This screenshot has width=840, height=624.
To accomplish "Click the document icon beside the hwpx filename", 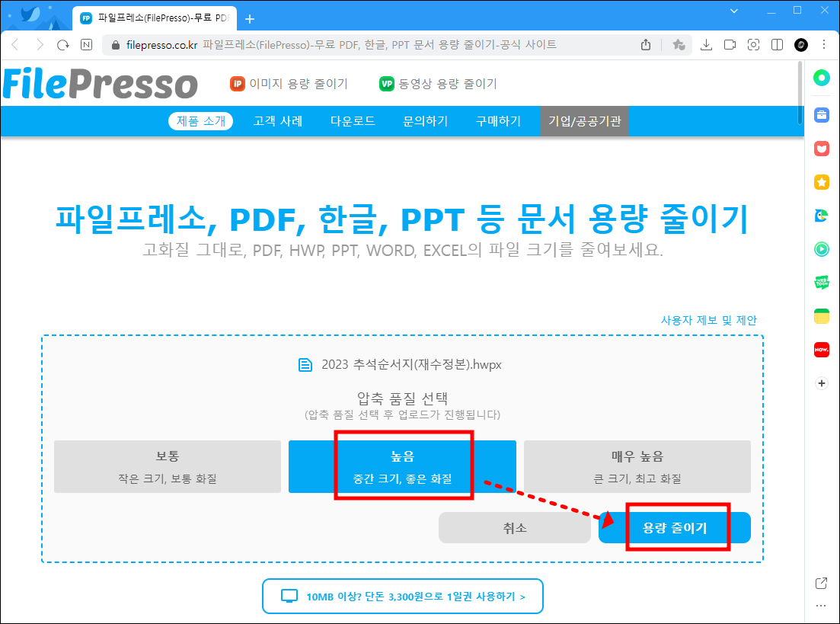I will (305, 365).
